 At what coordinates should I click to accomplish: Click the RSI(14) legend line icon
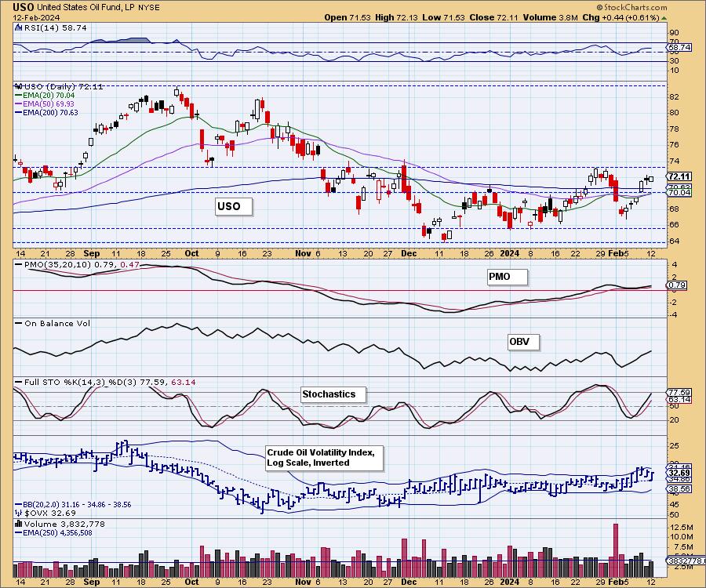tap(19, 27)
